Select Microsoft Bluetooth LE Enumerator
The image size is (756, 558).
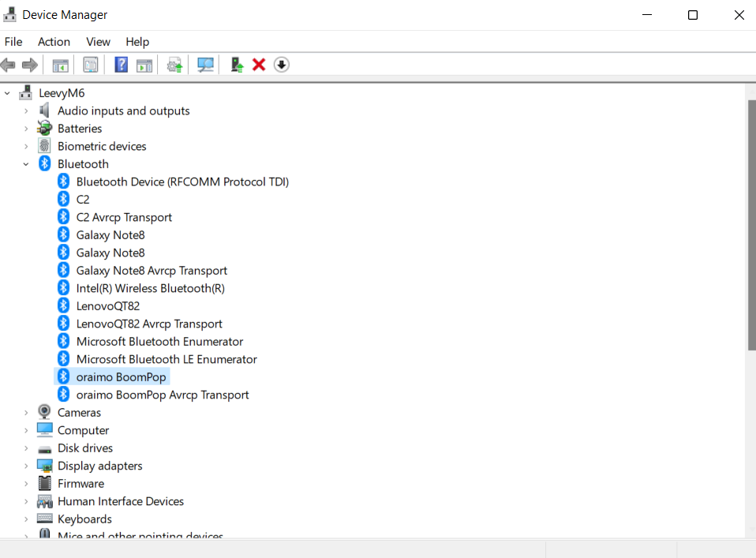(167, 359)
